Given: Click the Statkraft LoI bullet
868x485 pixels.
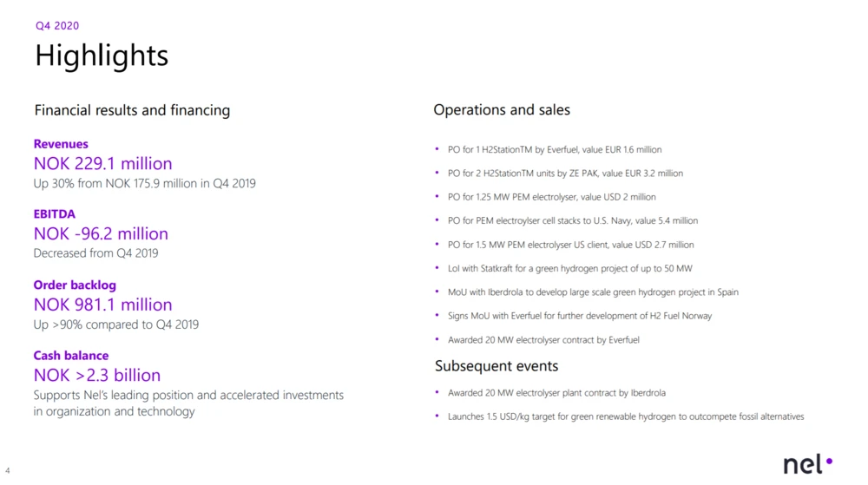Looking at the screenshot, I should [569, 269].
